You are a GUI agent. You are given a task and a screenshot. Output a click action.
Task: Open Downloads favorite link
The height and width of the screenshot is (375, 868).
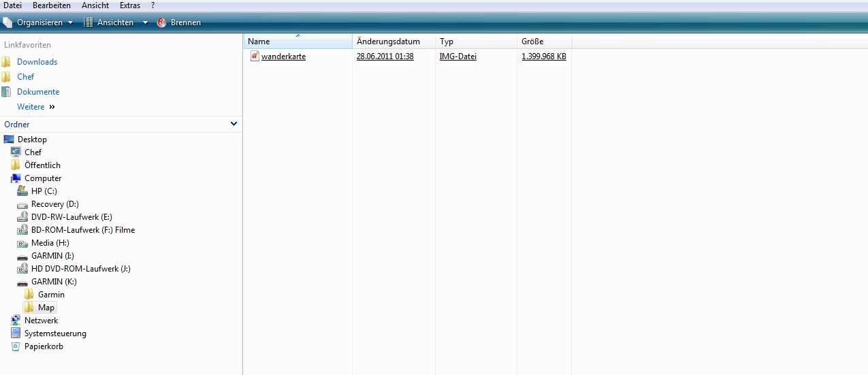point(37,62)
